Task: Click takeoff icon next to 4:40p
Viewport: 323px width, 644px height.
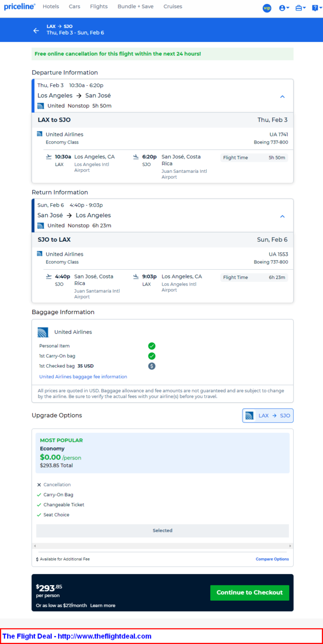Action: click(49, 276)
